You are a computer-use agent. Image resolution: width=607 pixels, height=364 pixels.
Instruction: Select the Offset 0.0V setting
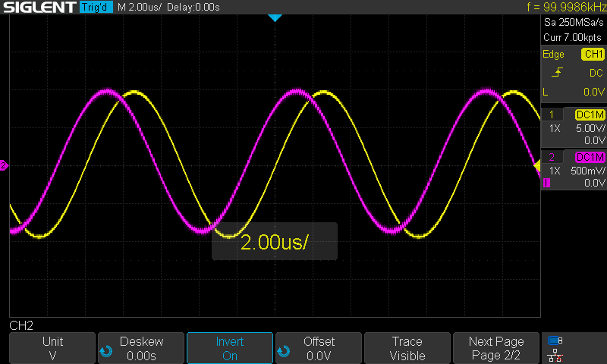click(319, 348)
